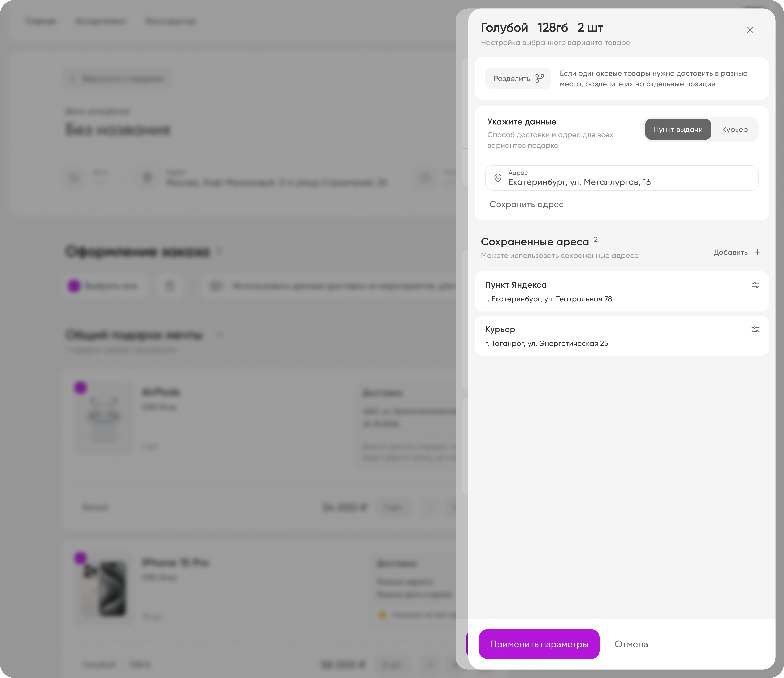Select the Пункт выдачи delivery option
Viewport: 784px width, 678px height.
[678, 129]
